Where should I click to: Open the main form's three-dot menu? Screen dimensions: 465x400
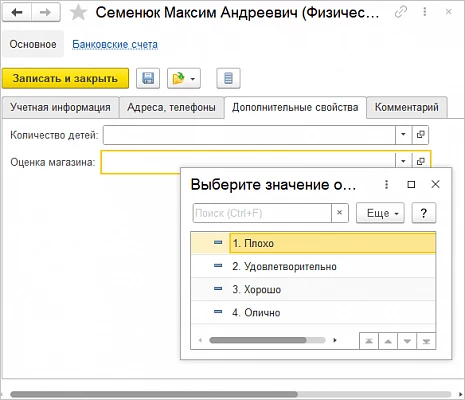425,12
